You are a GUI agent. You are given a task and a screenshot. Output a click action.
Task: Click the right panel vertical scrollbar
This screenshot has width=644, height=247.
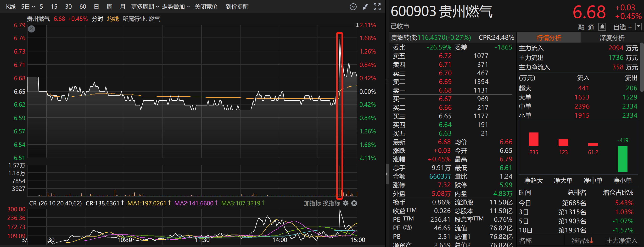(642, 67)
